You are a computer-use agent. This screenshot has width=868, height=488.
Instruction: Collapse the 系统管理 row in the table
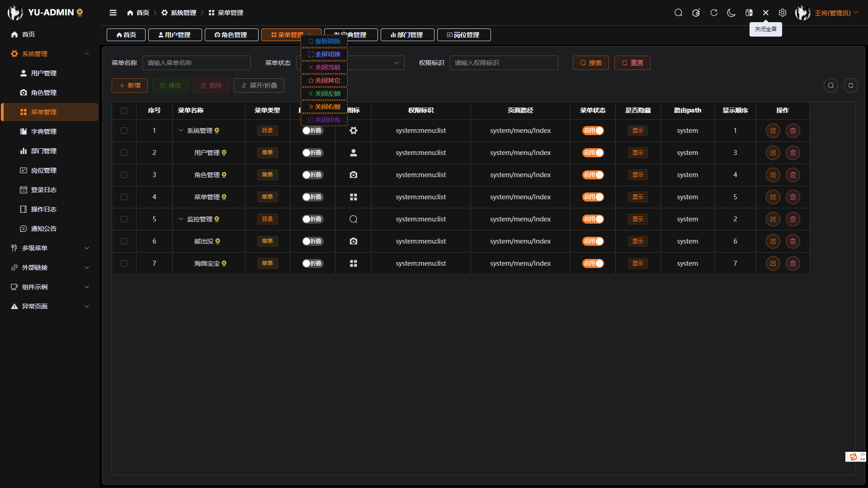(181, 131)
